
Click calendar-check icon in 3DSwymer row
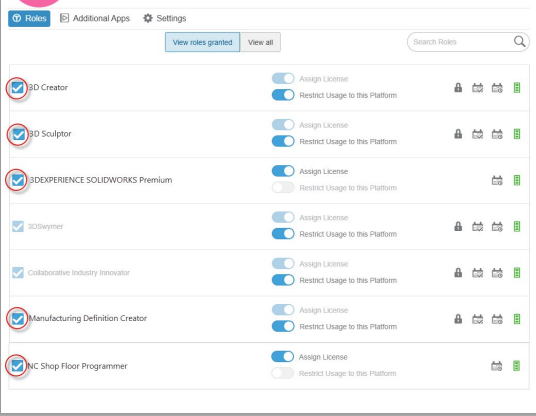tap(478, 226)
